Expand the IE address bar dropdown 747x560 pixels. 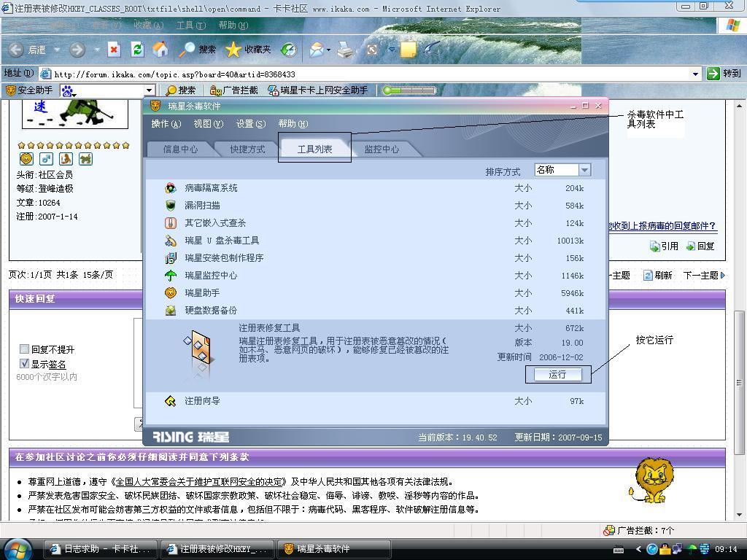695,74
